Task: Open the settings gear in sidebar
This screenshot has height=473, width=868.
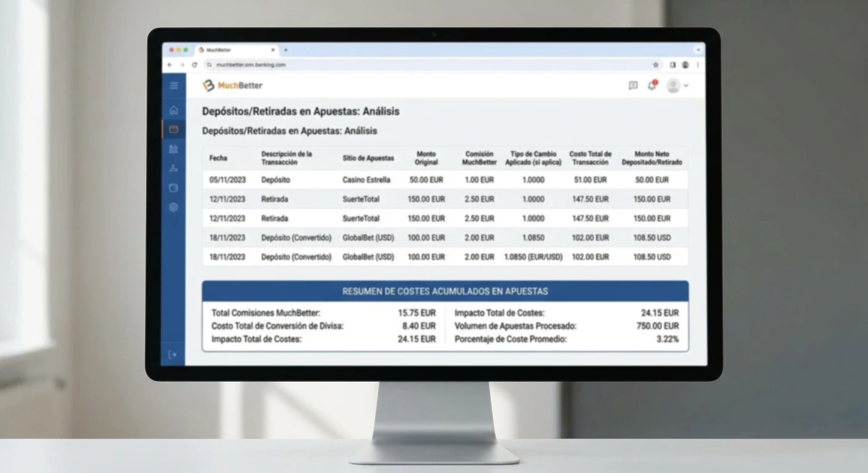Action: (x=174, y=208)
